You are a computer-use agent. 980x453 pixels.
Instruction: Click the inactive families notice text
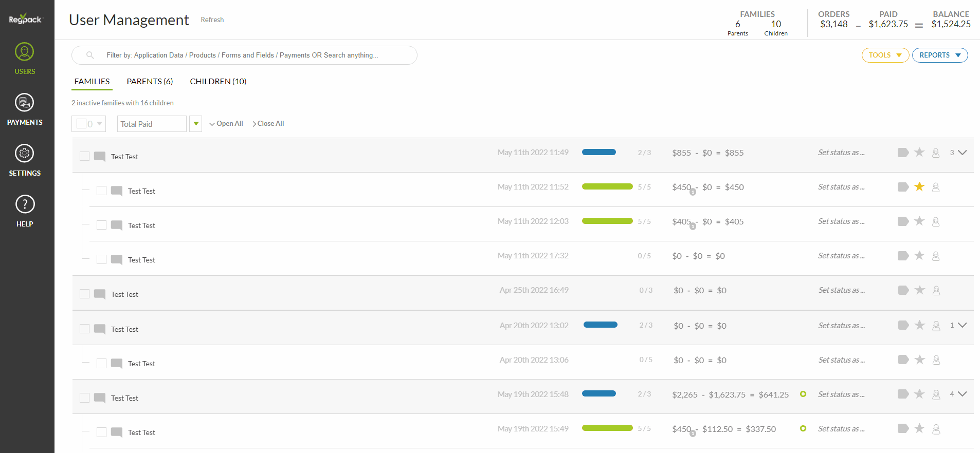click(x=122, y=103)
